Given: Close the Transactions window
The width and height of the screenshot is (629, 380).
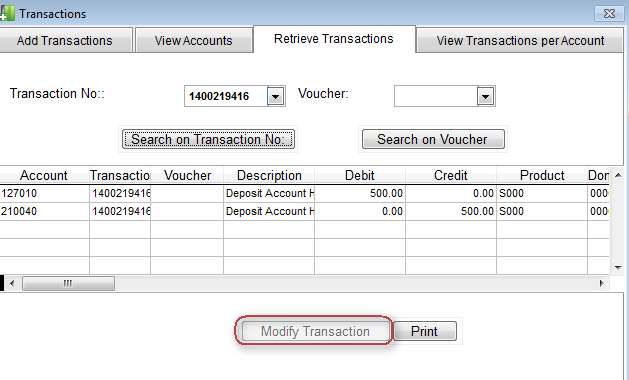Looking at the screenshot, I should (x=609, y=14).
